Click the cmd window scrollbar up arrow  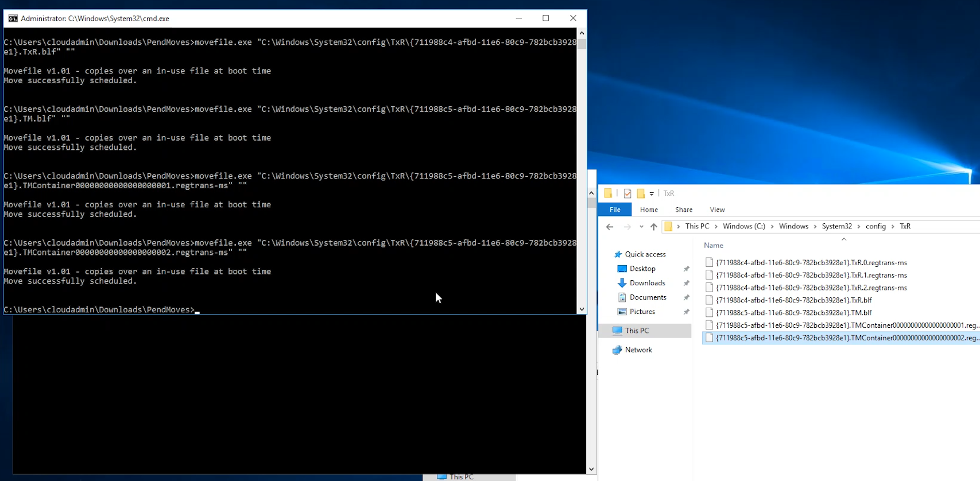582,33
